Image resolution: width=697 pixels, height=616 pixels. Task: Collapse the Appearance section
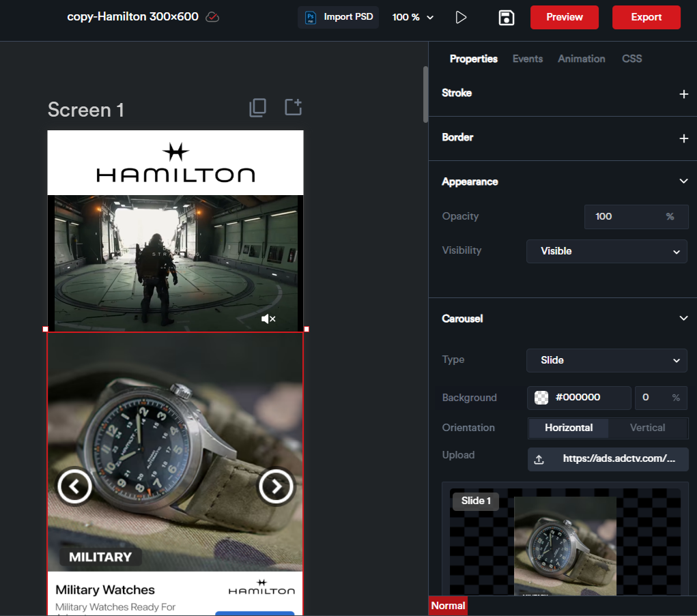pyautogui.click(x=683, y=181)
